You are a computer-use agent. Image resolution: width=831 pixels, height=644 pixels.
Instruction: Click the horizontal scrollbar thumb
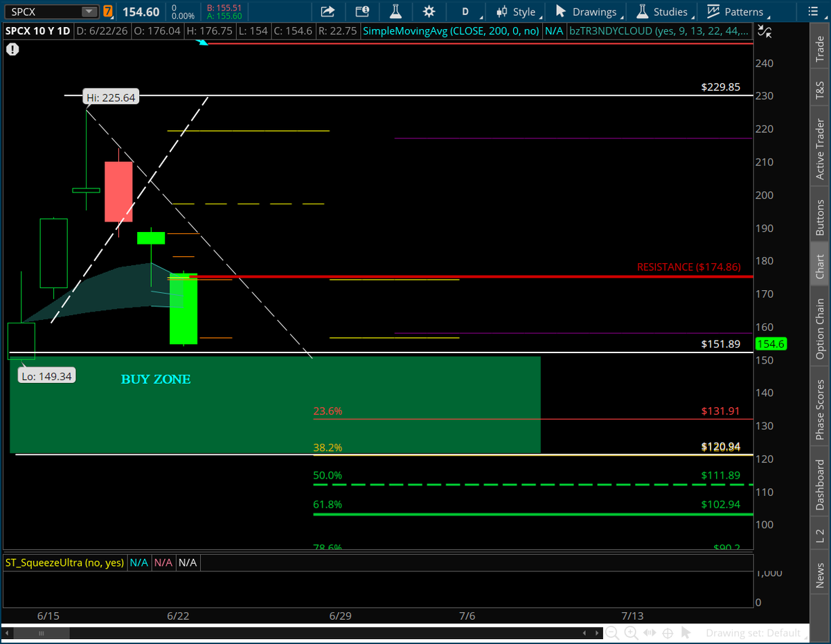pos(42,634)
